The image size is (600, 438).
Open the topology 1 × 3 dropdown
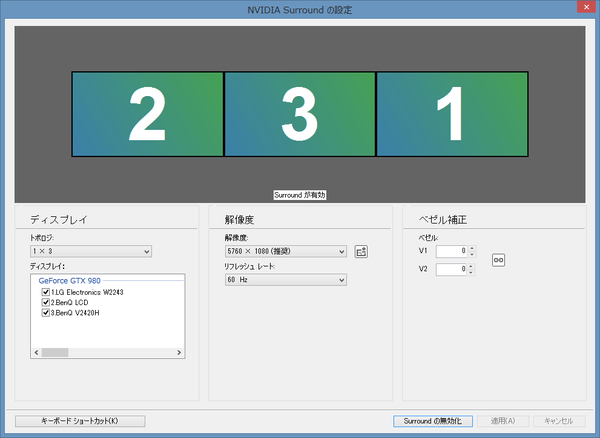click(x=91, y=252)
